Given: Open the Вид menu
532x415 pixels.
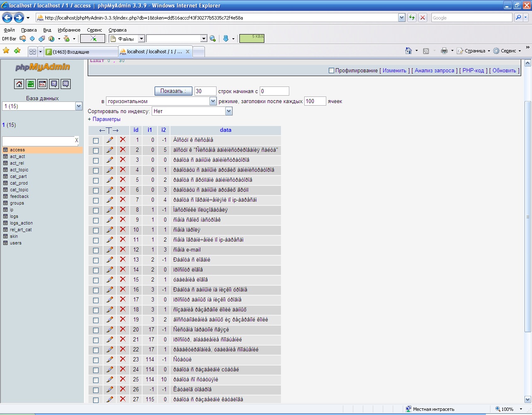Looking at the screenshot, I should coord(47,30).
